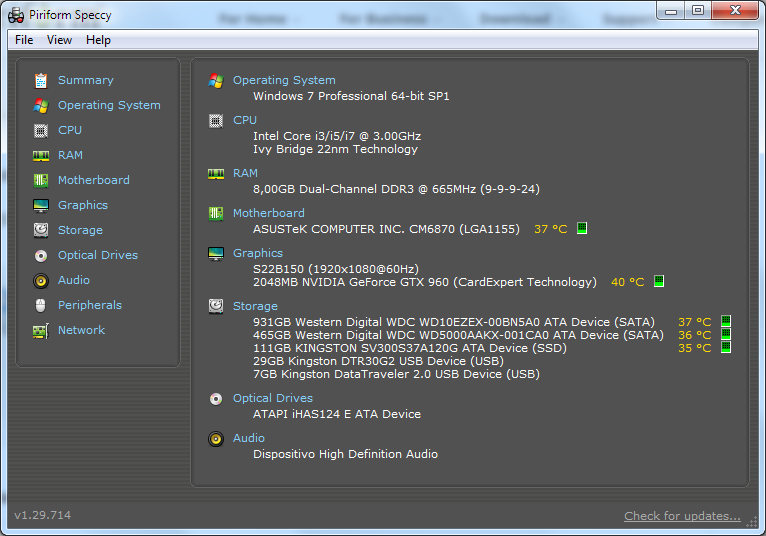Screen dimensions: 766x536
Task: Click the Graphics heading link in summary
Action: tap(258, 253)
